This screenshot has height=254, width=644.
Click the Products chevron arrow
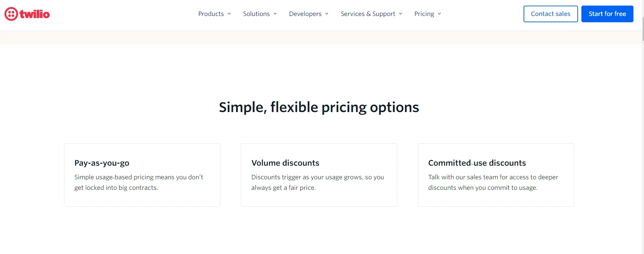point(229,14)
